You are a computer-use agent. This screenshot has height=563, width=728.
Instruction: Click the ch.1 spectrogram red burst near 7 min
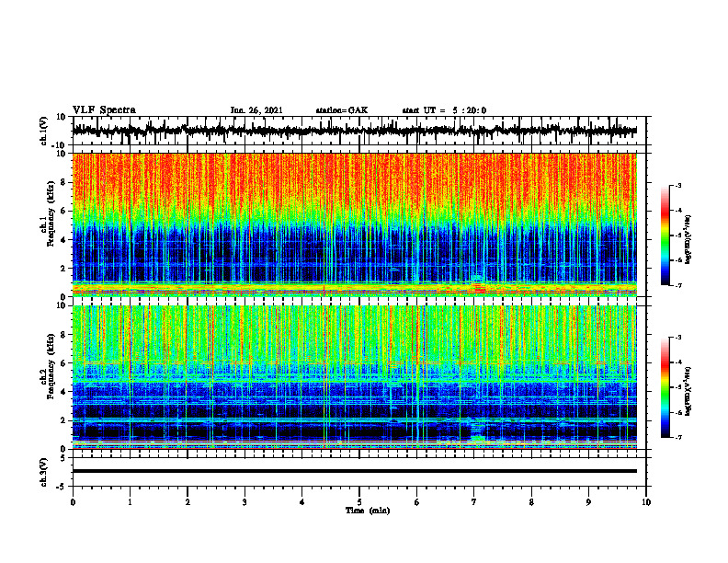[x=479, y=289]
